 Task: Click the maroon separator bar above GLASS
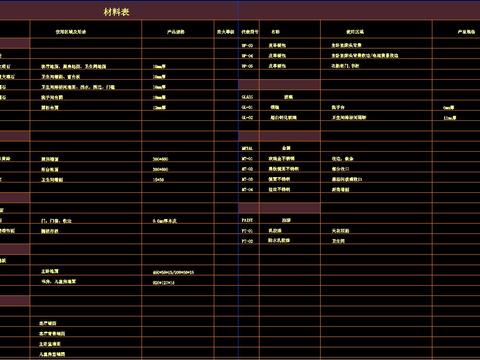point(280,85)
